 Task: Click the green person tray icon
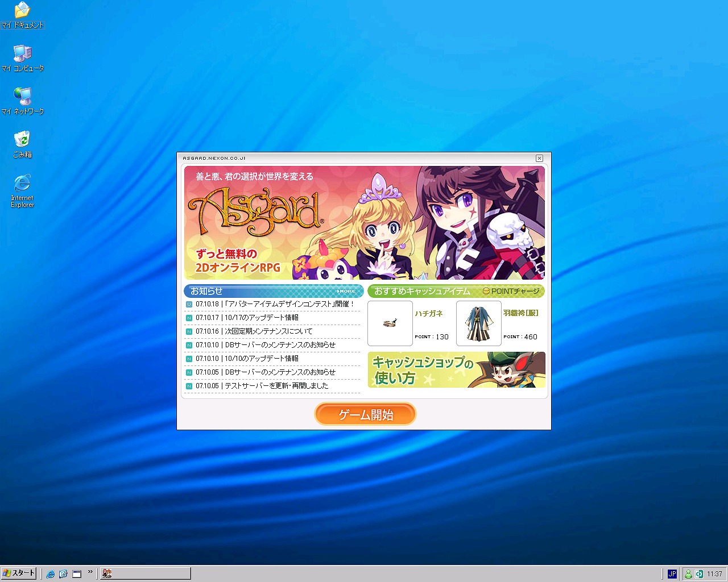(x=688, y=574)
